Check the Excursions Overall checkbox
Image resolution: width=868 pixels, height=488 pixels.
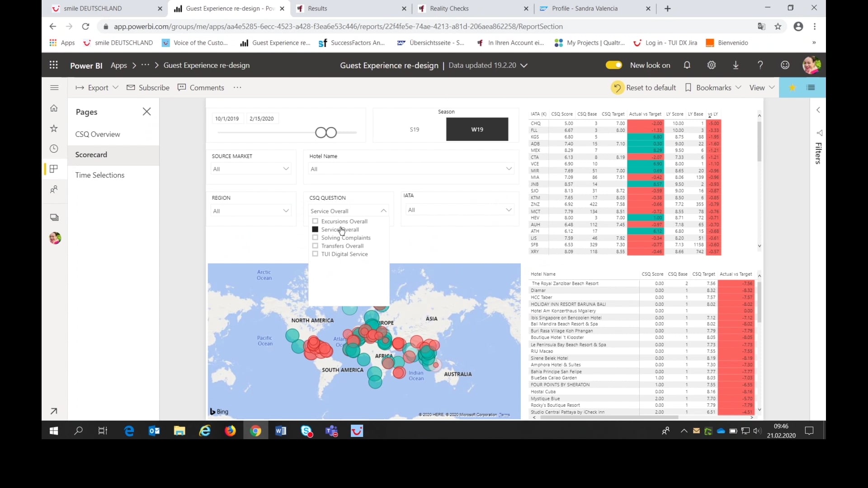315,221
